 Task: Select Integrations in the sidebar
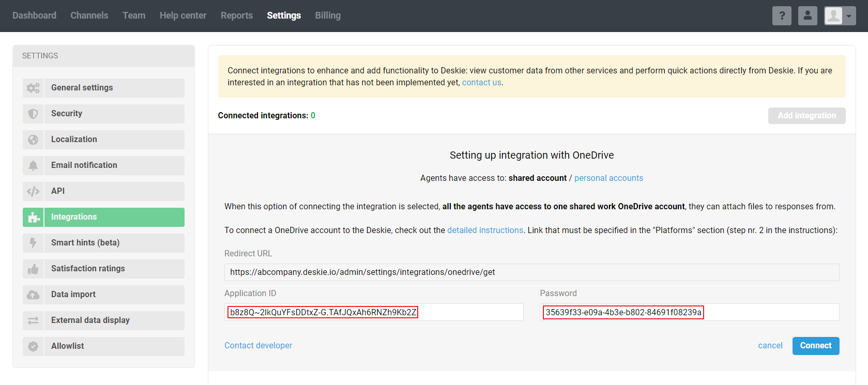(103, 217)
